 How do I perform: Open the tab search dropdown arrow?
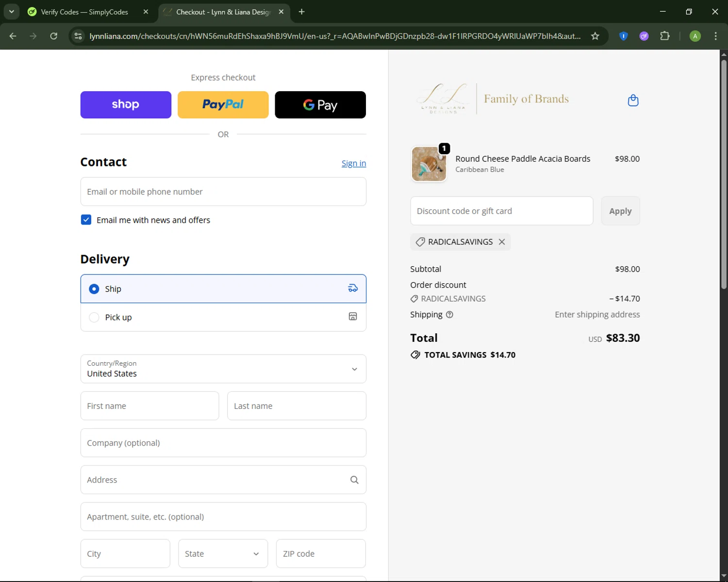point(11,12)
